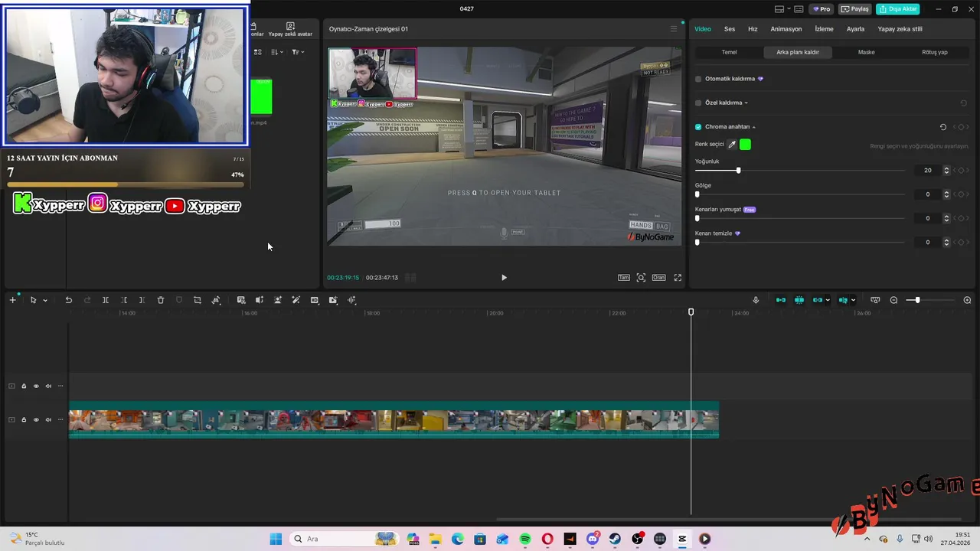Open sort dropdown in media panel

point(277,52)
